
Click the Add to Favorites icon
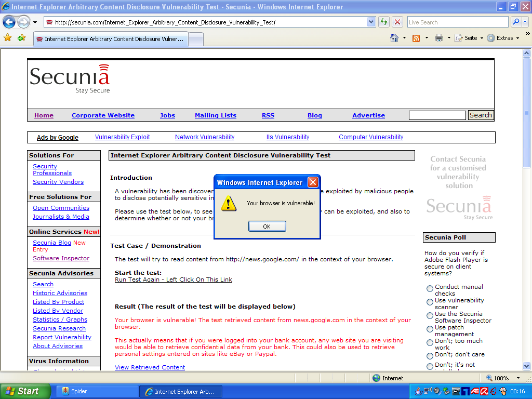[21, 38]
